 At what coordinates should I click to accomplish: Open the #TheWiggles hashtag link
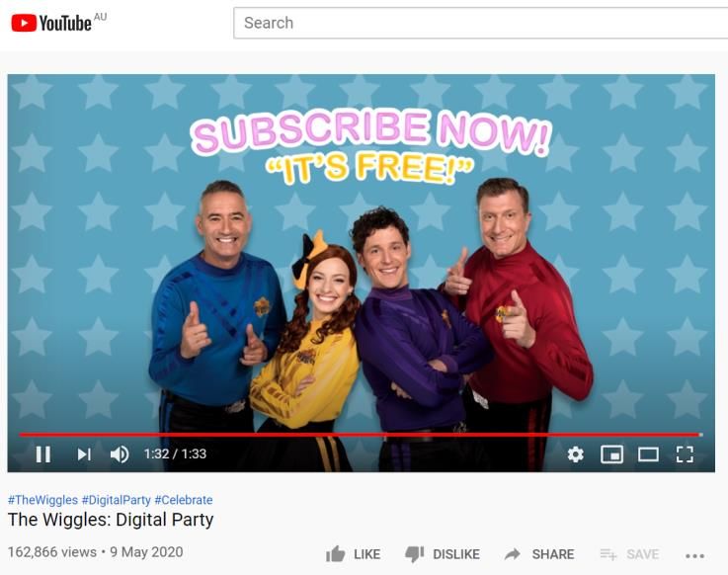[42, 500]
